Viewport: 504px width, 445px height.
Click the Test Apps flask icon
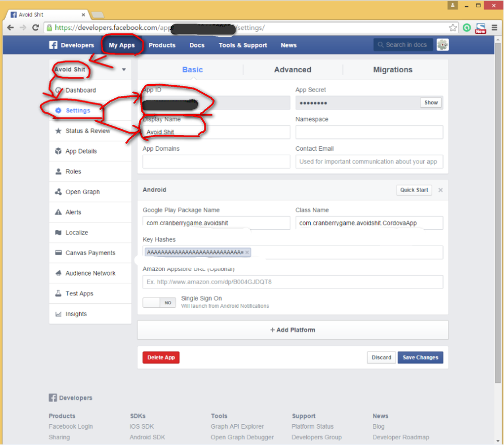click(58, 293)
